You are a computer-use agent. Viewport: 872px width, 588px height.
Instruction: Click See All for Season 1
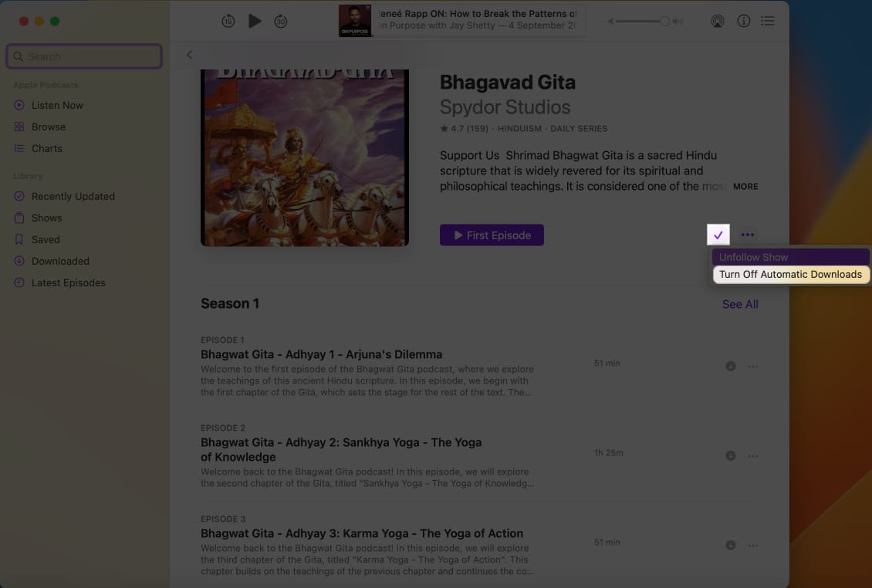tap(740, 304)
